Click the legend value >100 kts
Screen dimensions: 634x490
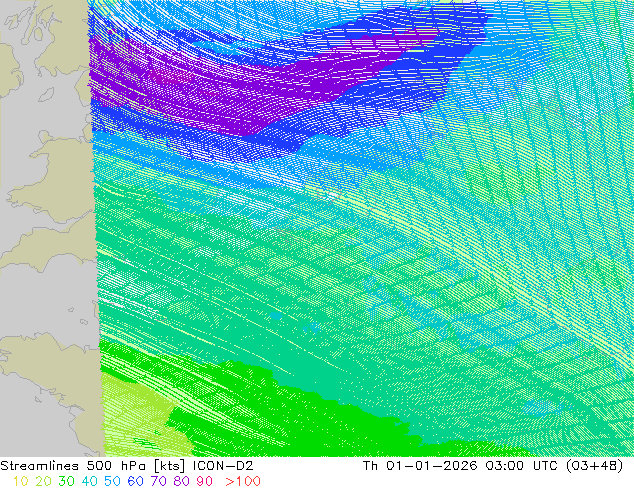(243, 482)
